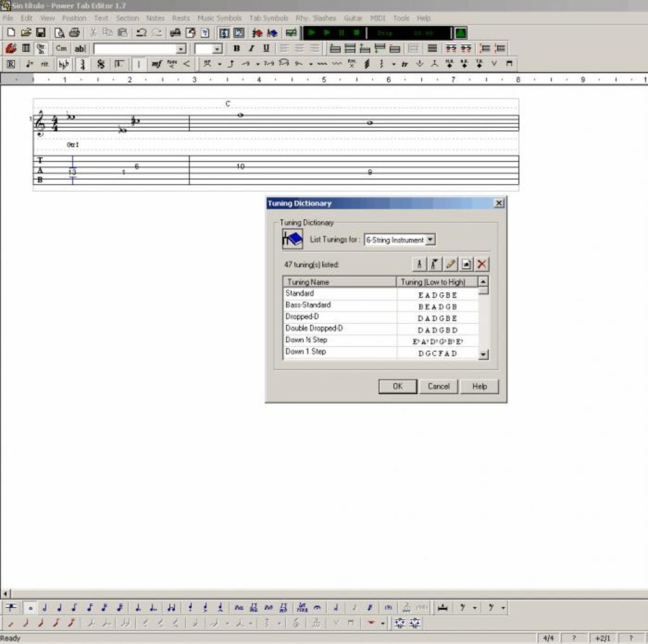Viewport: 648px width, 644px height.
Task: Click the red X delete tuning icon
Action: pyautogui.click(x=482, y=264)
